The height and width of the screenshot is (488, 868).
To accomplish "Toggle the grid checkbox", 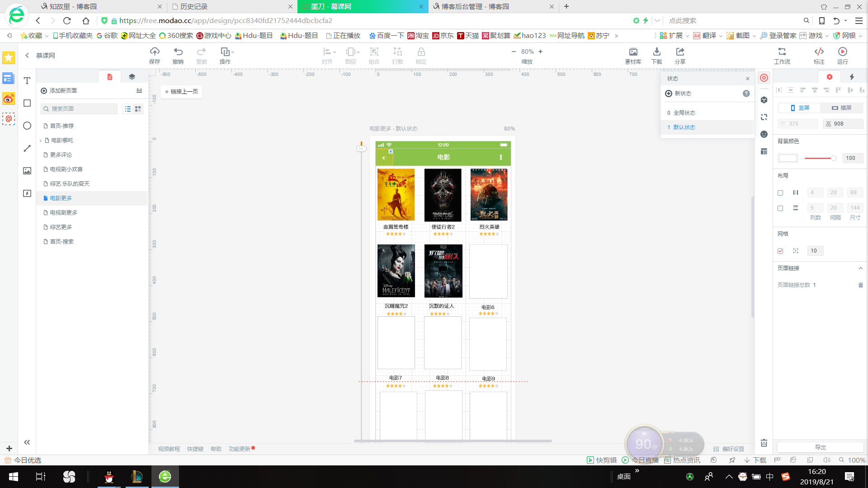I will (780, 251).
